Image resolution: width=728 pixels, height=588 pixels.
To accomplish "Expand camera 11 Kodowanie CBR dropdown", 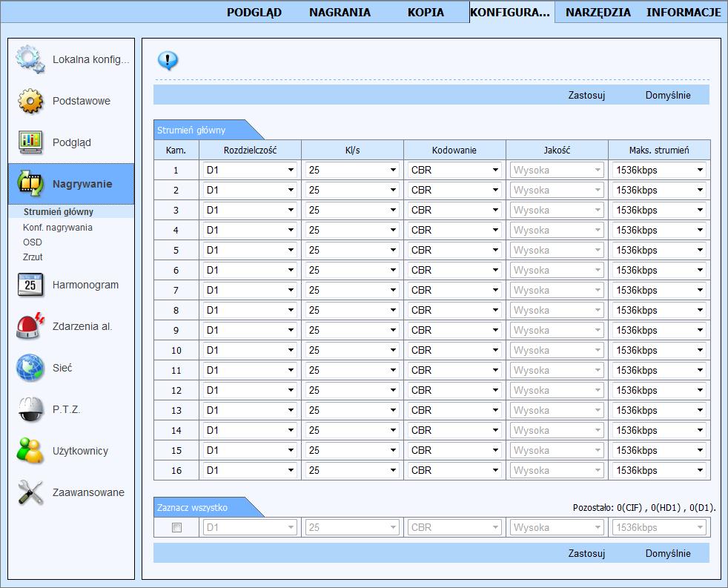I will click(454, 370).
